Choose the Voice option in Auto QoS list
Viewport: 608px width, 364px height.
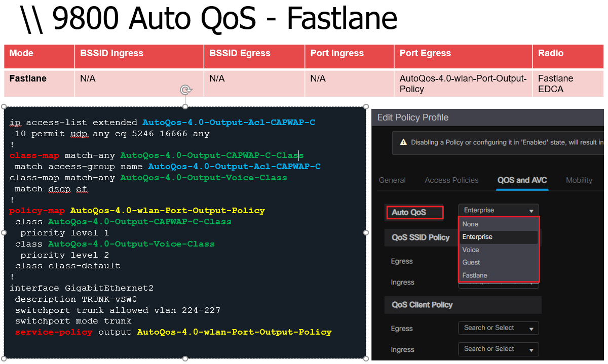[x=471, y=250]
